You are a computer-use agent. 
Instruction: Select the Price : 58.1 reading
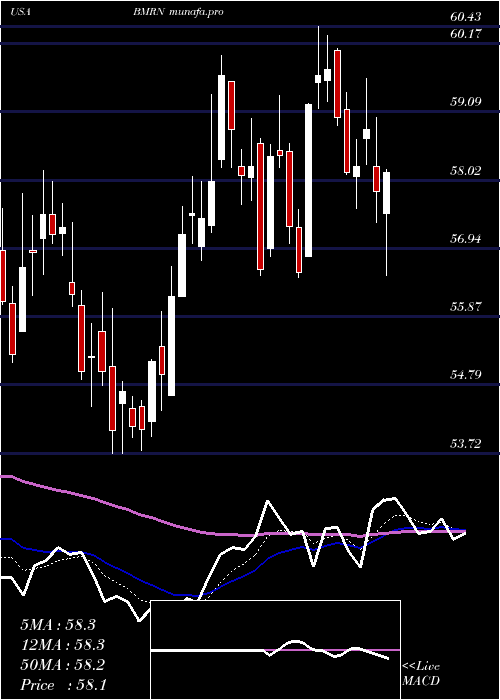click(63, 685)
